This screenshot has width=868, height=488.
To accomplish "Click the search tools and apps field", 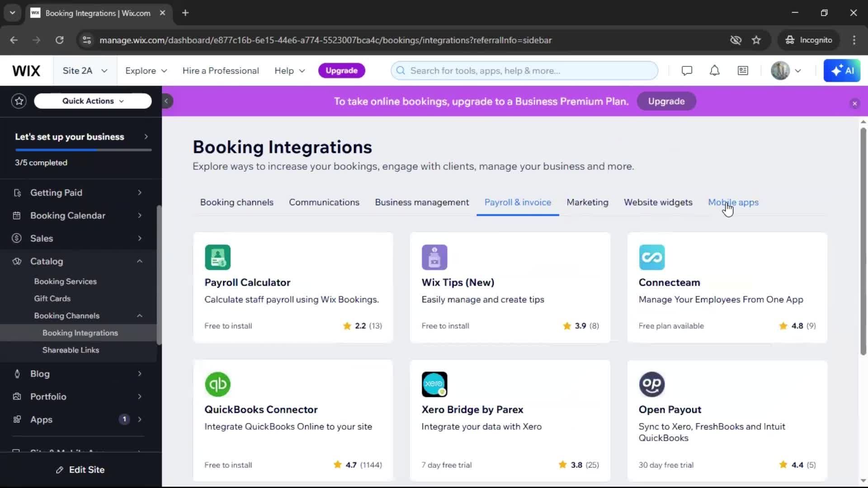I will pyautogui.click(x=524, y=70).
